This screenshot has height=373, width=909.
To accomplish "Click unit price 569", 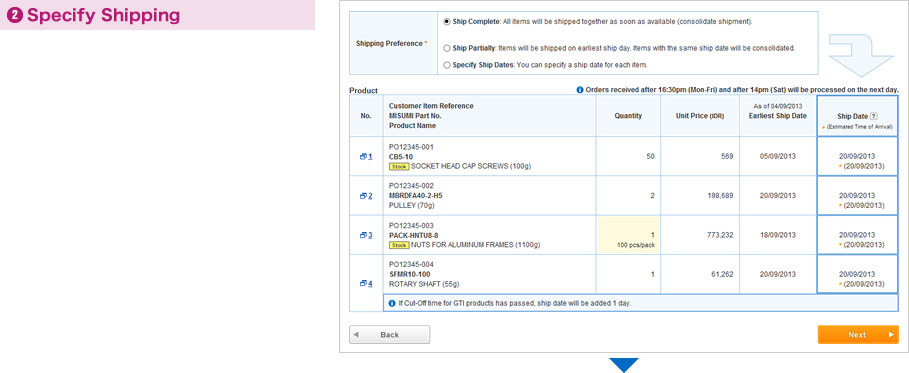I will [x=728, y=157].
